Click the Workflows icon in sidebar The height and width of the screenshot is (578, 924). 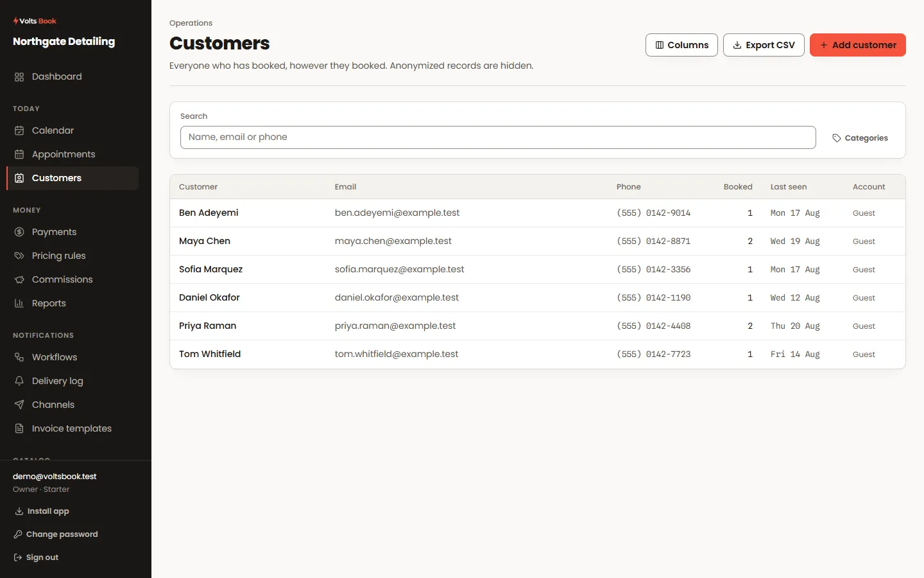19,357
